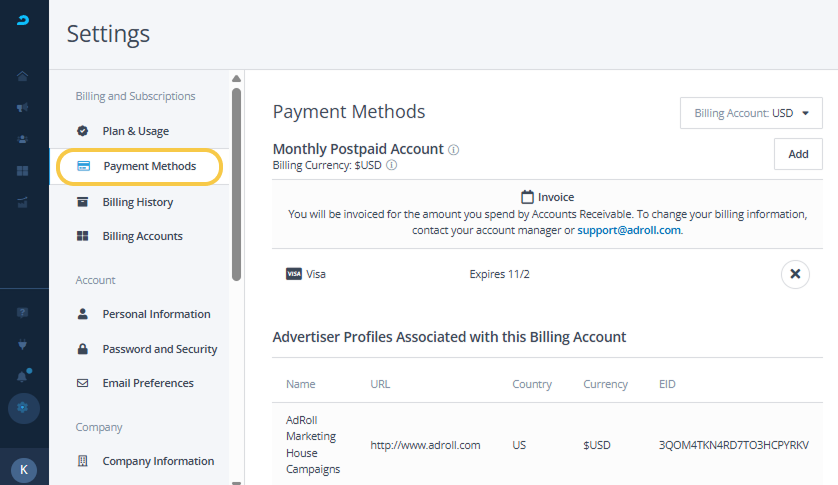Open the megaphone campaigns icon

click(23, 108)
